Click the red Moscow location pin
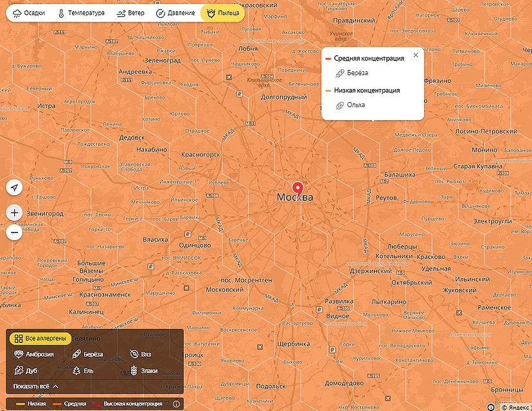 coord(297,190)
